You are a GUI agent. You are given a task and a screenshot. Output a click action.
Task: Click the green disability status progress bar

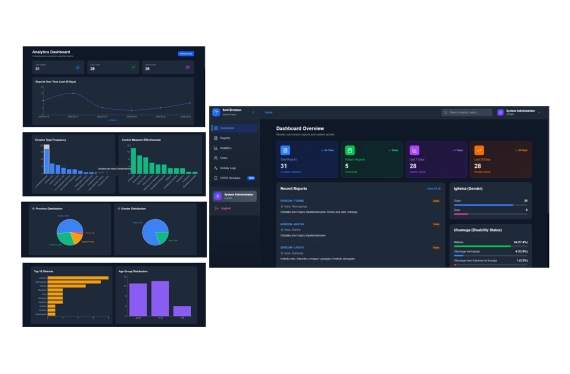[x=482, y=246]
